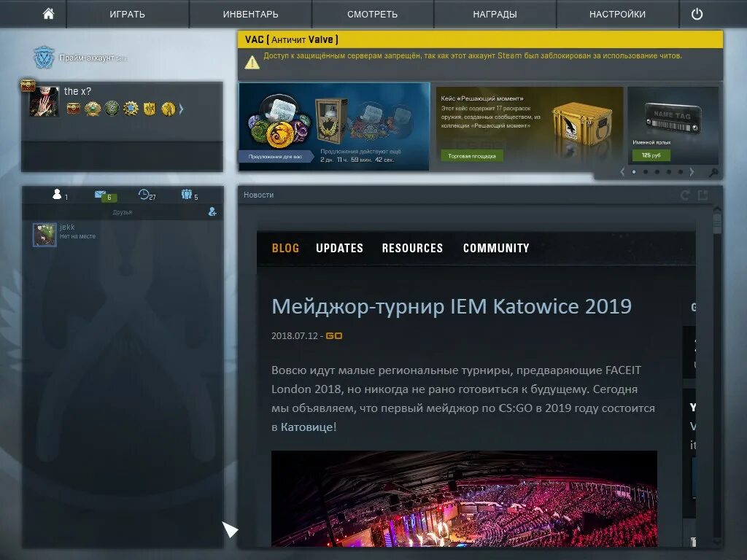
Task: Open the Katowice arena photo
Action: (464, 499)
